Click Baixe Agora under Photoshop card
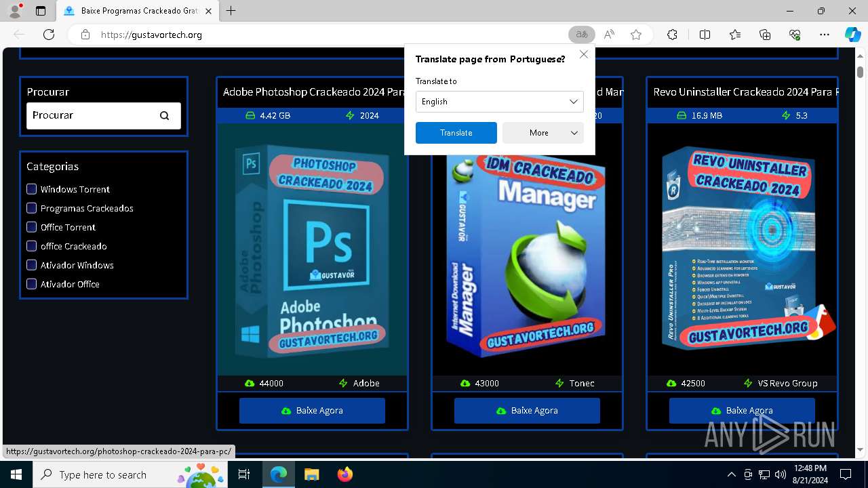The image size is (868, 488). pyautogui.click(x=312, y=411)
